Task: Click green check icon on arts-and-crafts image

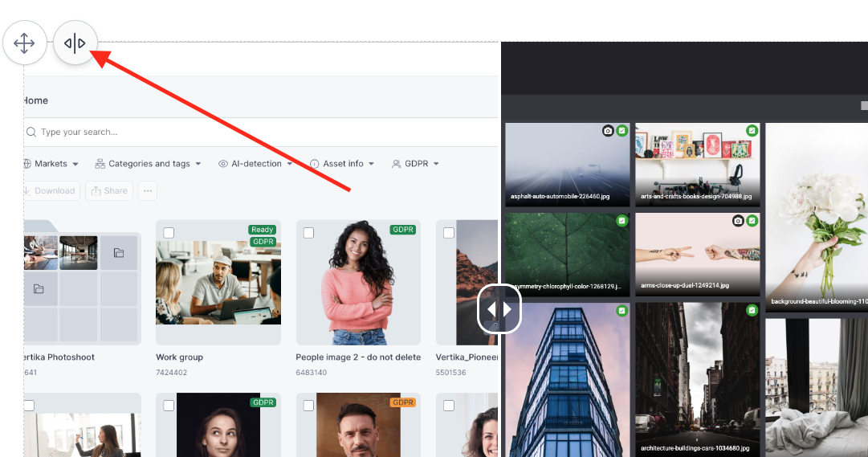Action: click(x=752, y=131)
